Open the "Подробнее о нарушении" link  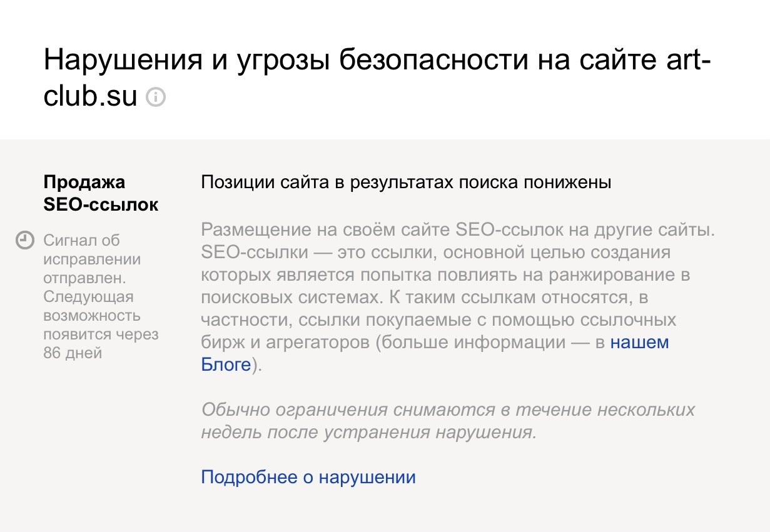pos(308,478)
